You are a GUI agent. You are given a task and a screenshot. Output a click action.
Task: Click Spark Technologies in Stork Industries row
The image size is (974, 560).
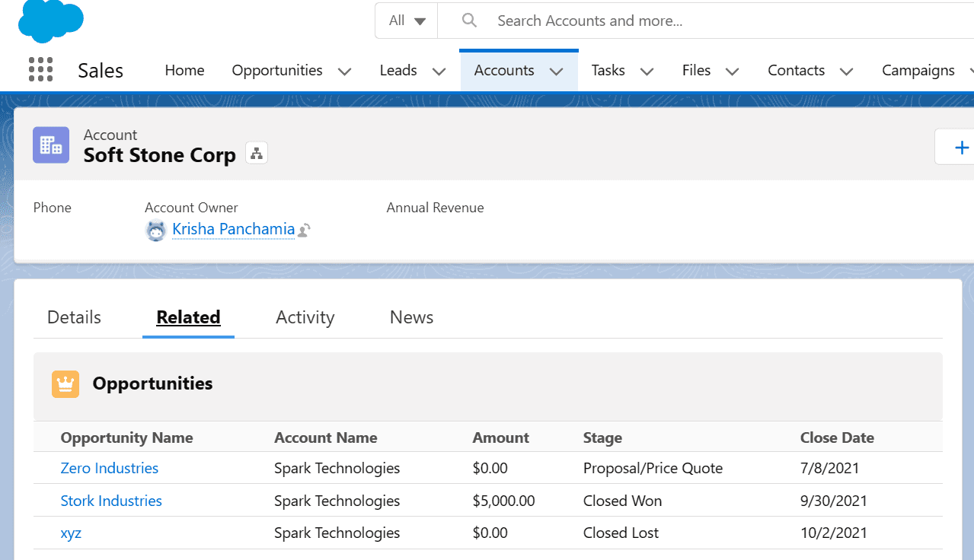pos(337,501)
